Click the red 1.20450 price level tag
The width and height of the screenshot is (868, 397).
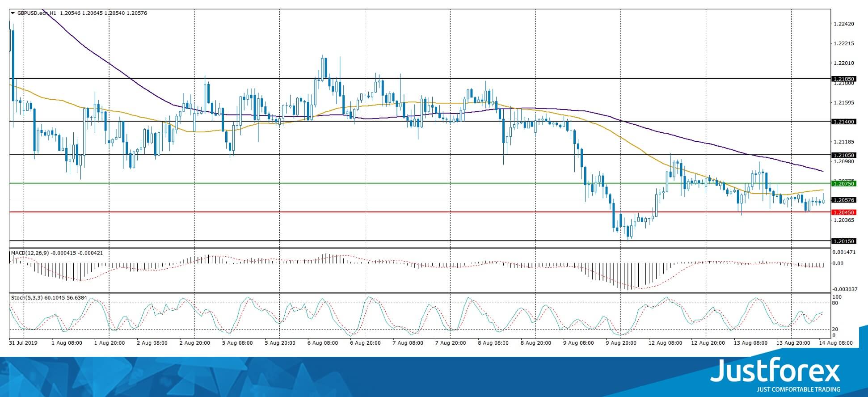[x=843, y=212]
